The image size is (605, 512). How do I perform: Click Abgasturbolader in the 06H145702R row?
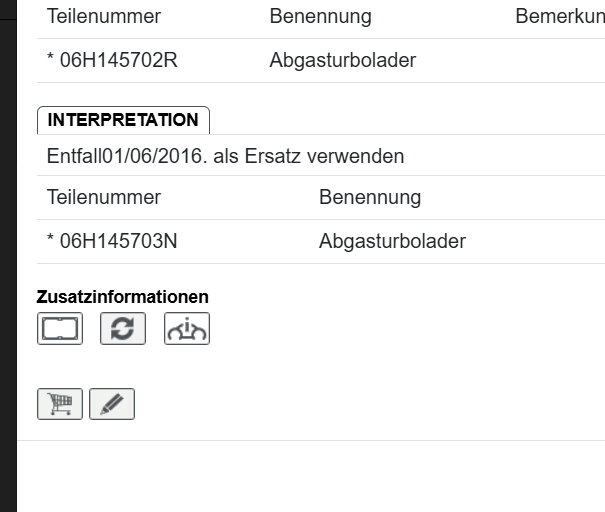[x=342, y=61]
